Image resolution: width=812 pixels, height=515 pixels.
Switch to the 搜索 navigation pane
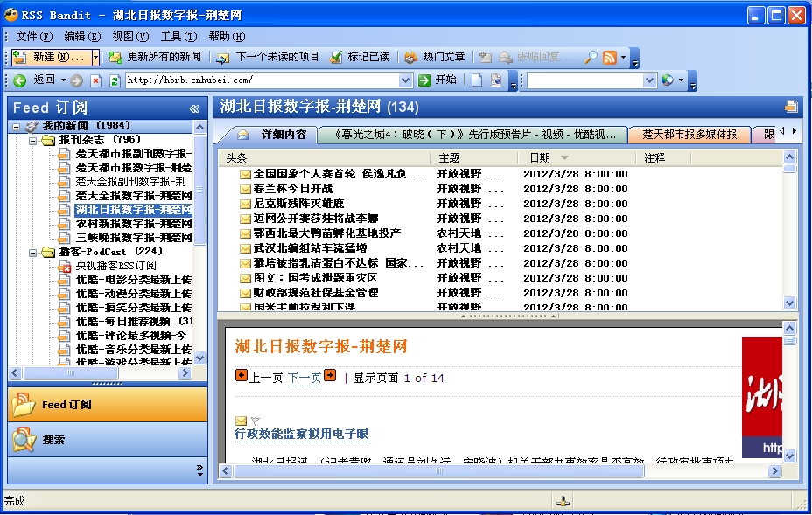[x=108, y=440]
